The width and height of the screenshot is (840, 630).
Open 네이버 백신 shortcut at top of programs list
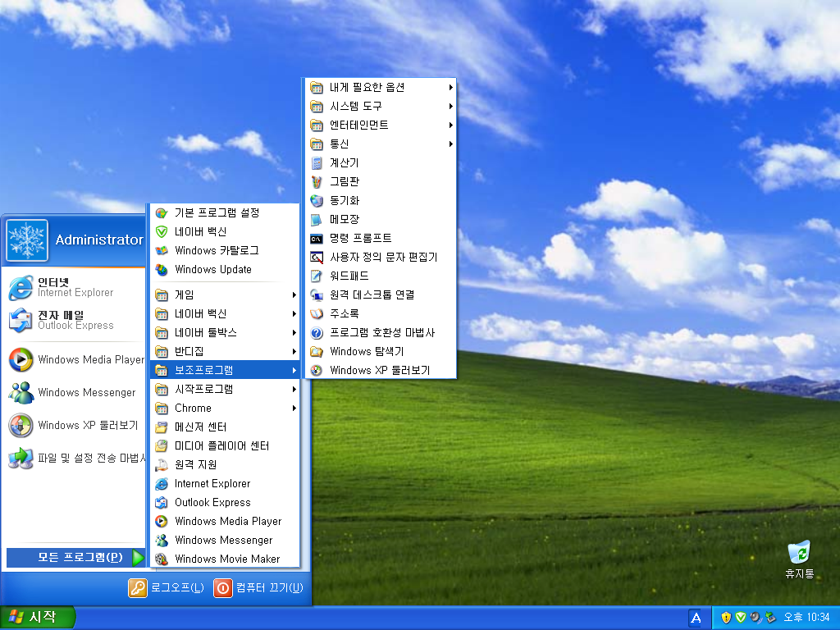point(200,231)
